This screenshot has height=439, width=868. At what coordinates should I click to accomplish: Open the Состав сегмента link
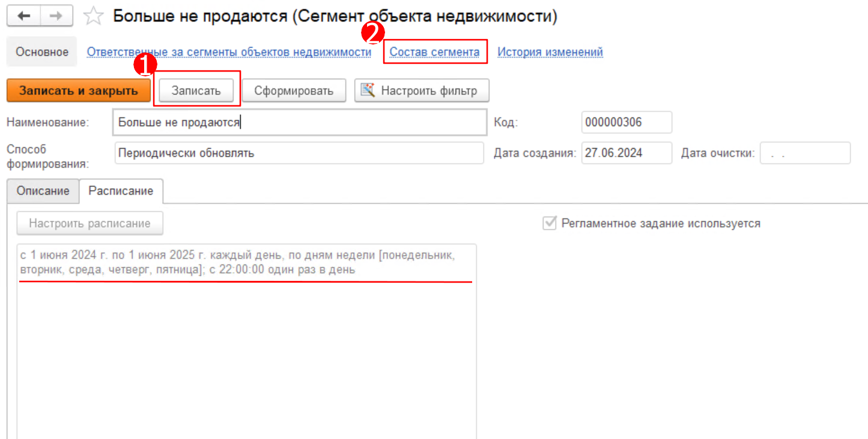click(x=434, y=52)
